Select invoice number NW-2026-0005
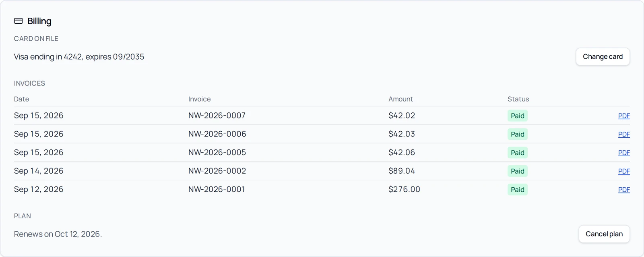 217,153
